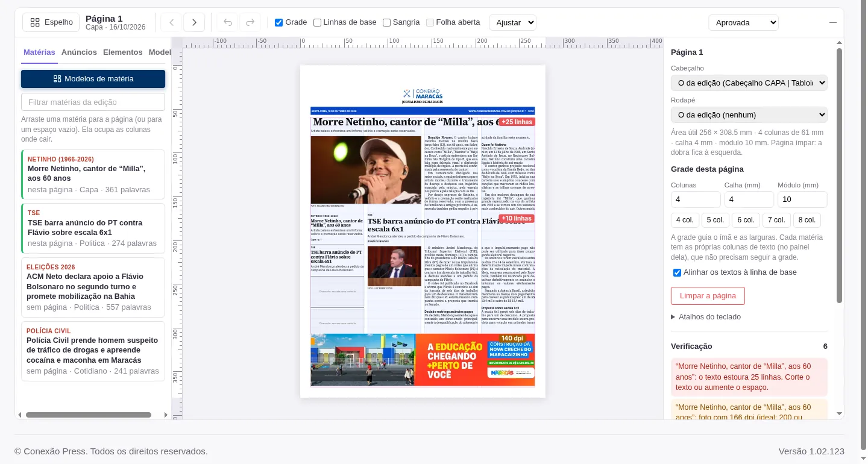Click the Modelos de matéria button

(x=93, y=79)
